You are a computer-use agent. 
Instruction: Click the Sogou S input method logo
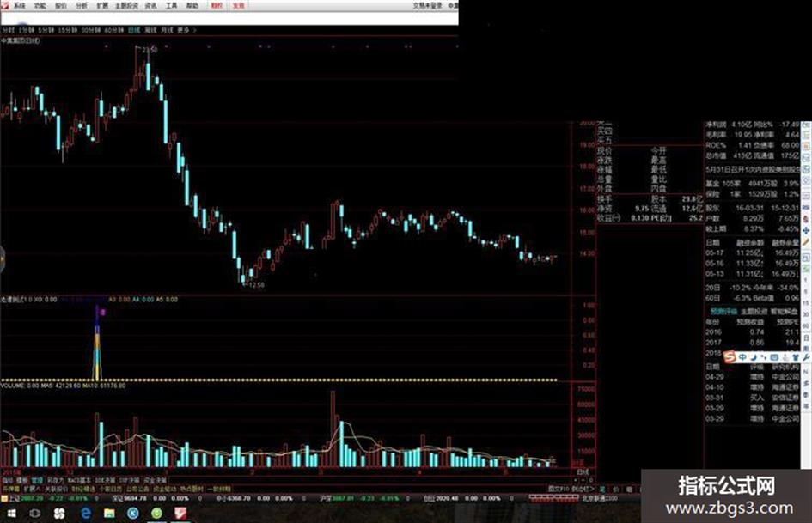pyautogui.click(x=730, y=356)
